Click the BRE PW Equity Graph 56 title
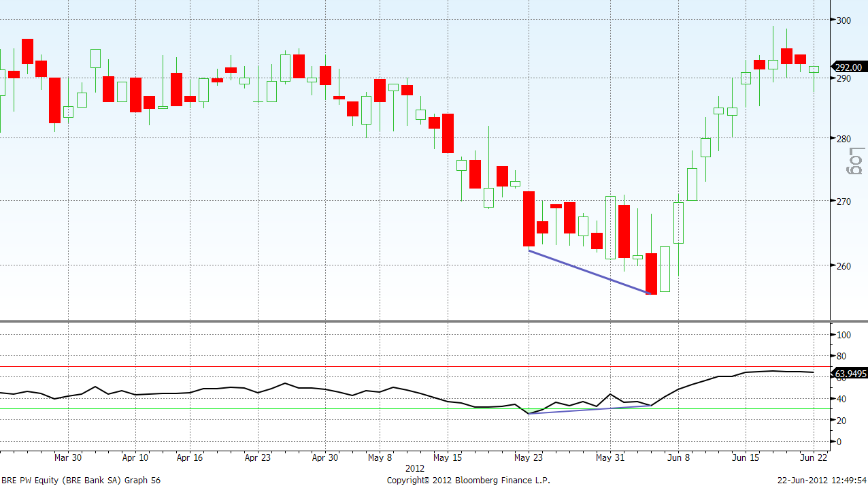This screenshot has width=868, height=486. 81,480
